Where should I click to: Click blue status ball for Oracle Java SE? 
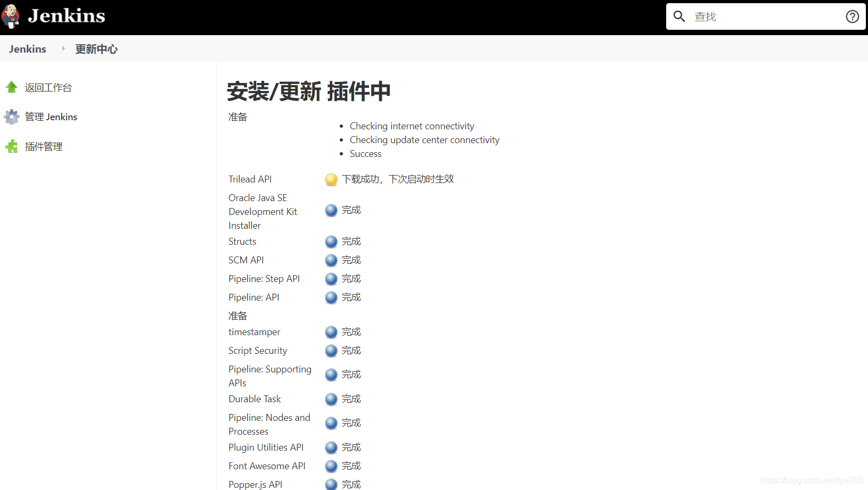pyautogui.click(x=331, y=211)
